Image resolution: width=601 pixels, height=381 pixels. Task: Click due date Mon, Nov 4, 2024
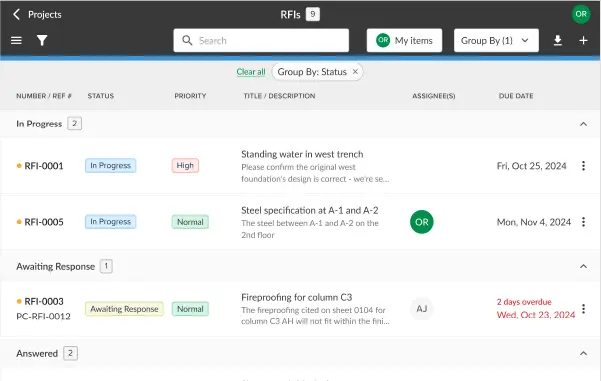534,222
